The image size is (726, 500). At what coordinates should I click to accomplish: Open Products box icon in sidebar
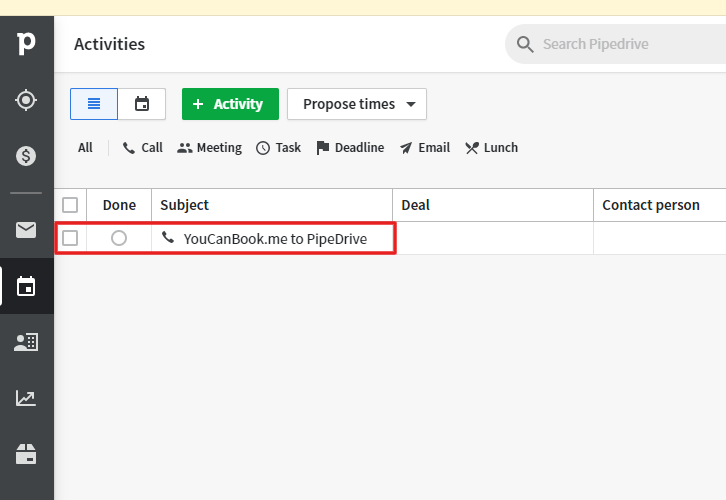(x=26, y=454)
